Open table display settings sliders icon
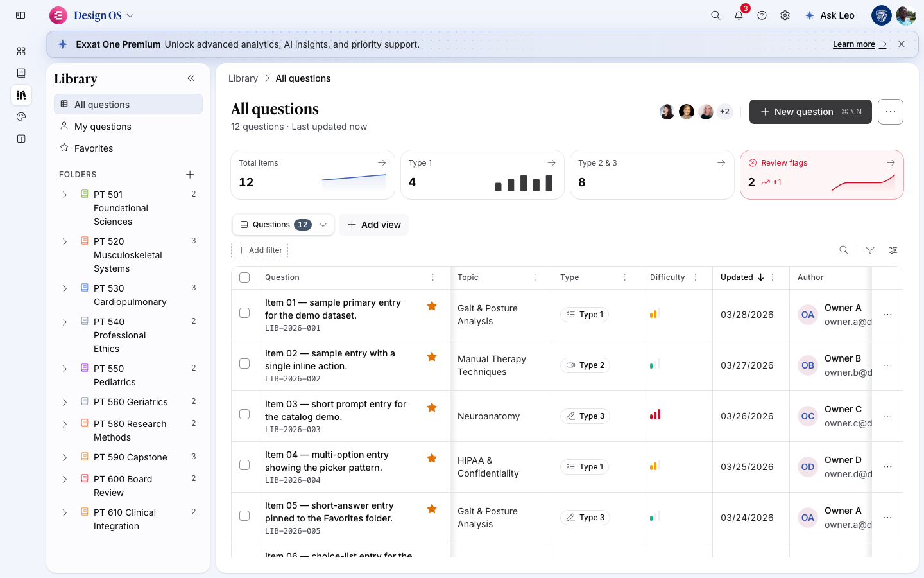The width and height of the screenshot is (924, 578). [893, 250]
